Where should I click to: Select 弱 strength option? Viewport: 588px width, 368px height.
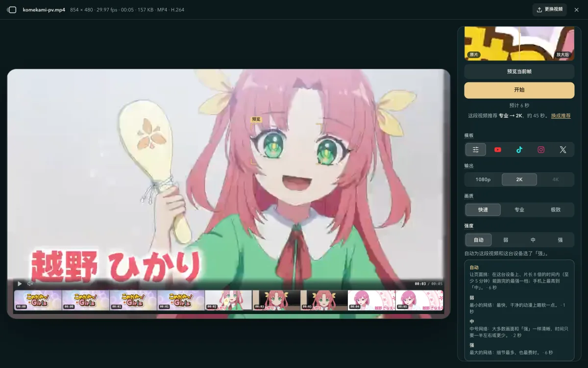click(506, 240)
